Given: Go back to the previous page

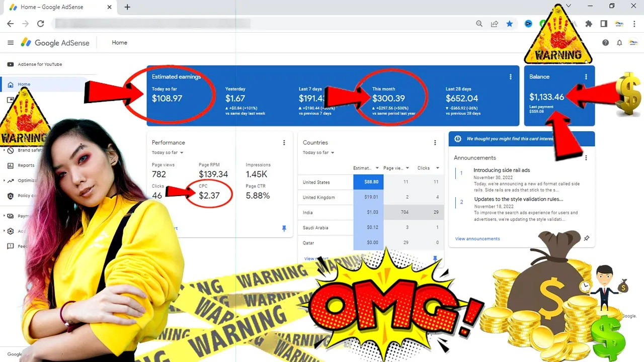Looking at the screenshot, I should [x=10, y=24].
